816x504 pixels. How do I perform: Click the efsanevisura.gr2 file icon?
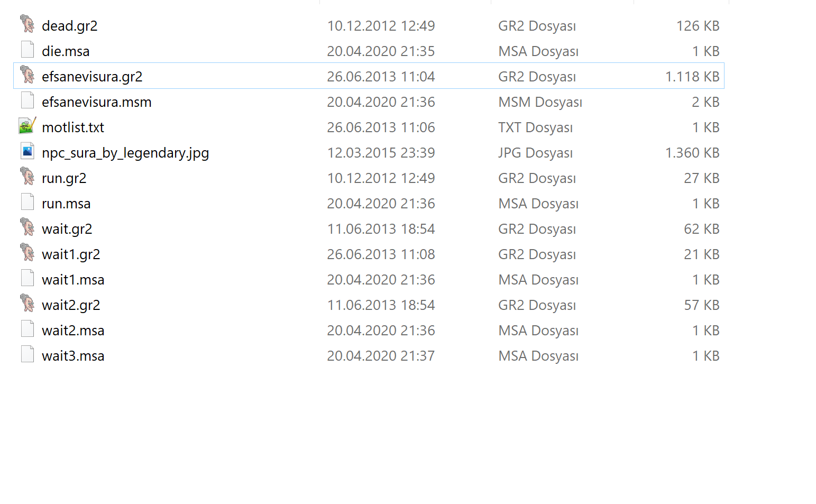coord(27,75)
